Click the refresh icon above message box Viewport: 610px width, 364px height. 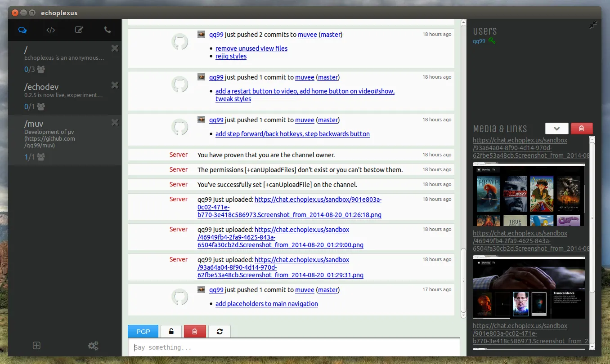click(x=220, y=331)
